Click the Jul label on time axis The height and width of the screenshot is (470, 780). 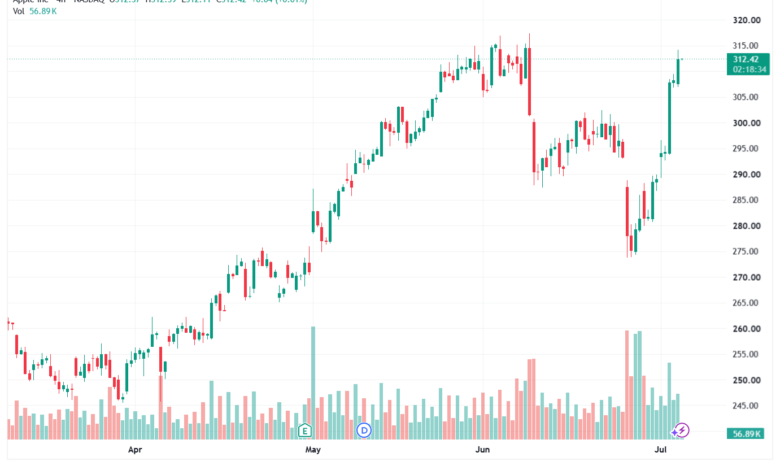661,450
